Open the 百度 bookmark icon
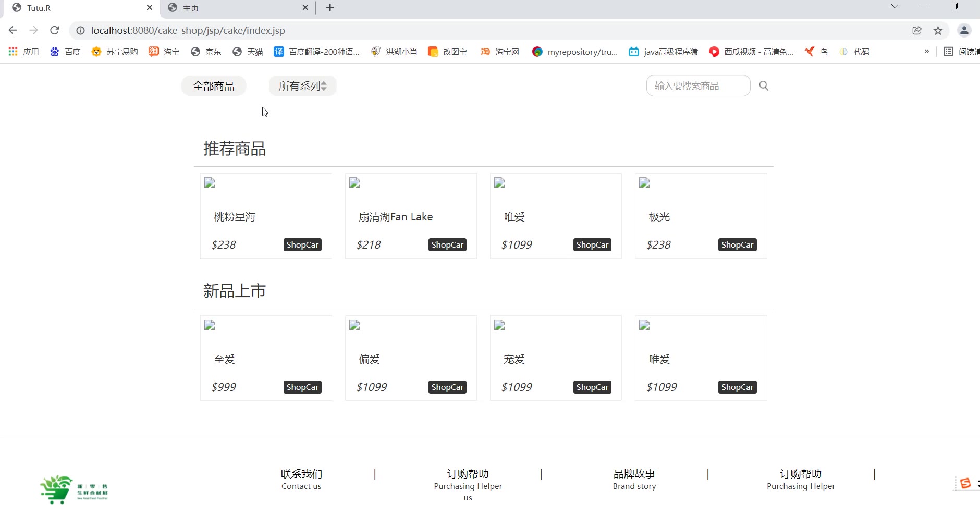 [55, 52]
